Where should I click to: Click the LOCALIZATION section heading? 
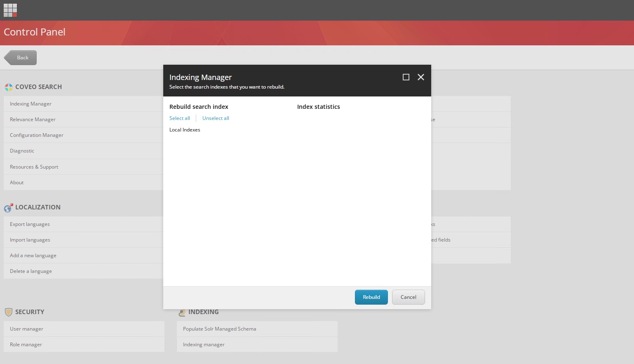click(38, 207)
